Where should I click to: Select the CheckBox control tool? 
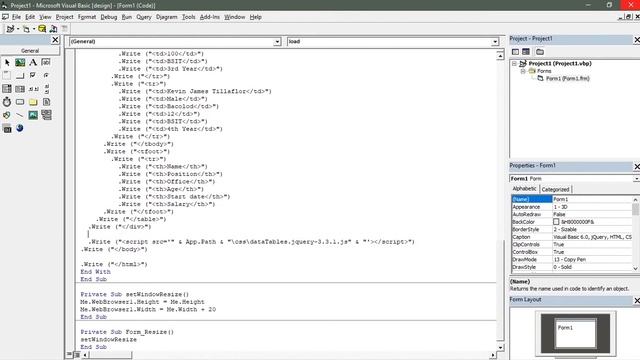point(33,76)
